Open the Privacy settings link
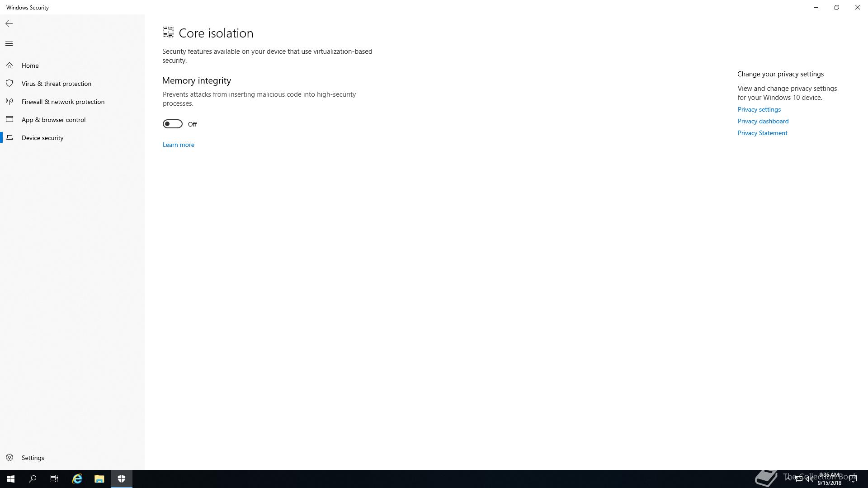 759,109
